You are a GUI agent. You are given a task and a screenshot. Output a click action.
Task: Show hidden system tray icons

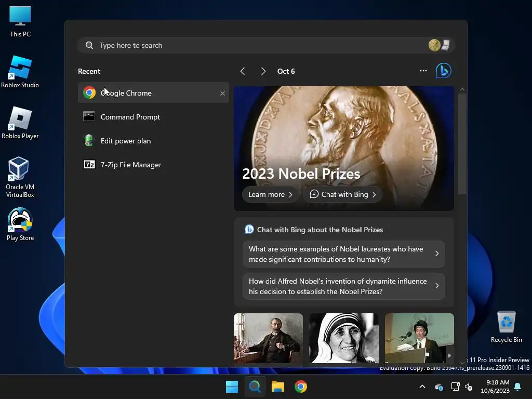(422, 387)
